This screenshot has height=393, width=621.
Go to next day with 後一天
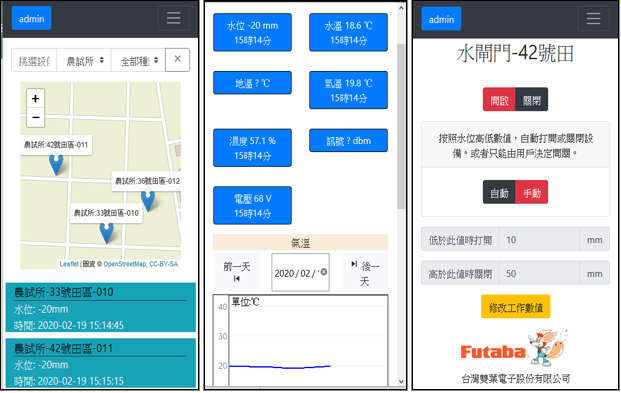click(x=364, y=273)
